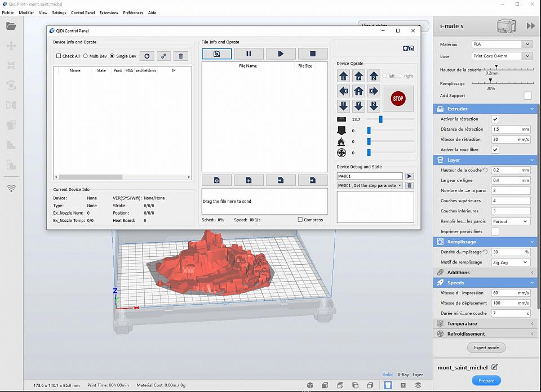Open Remplir les parois Partout dropdown
Image resolution: width=541 pixels, height=392 pixels.
click(511, 221)
